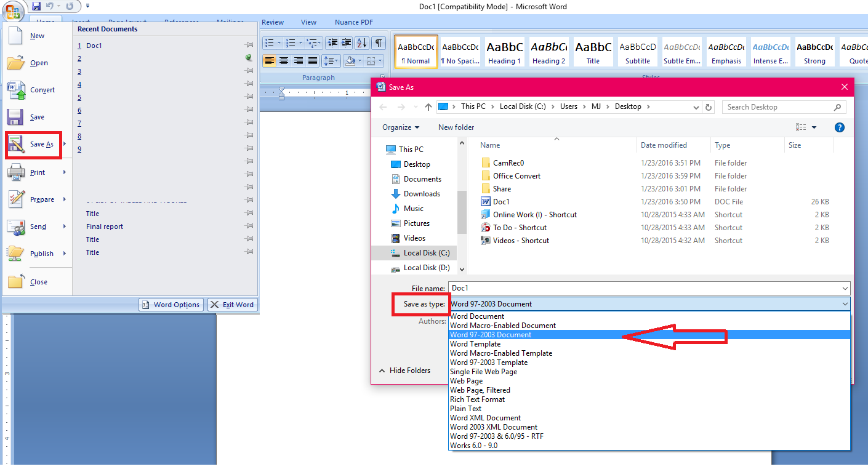Click New folder button

click(456, 127)
